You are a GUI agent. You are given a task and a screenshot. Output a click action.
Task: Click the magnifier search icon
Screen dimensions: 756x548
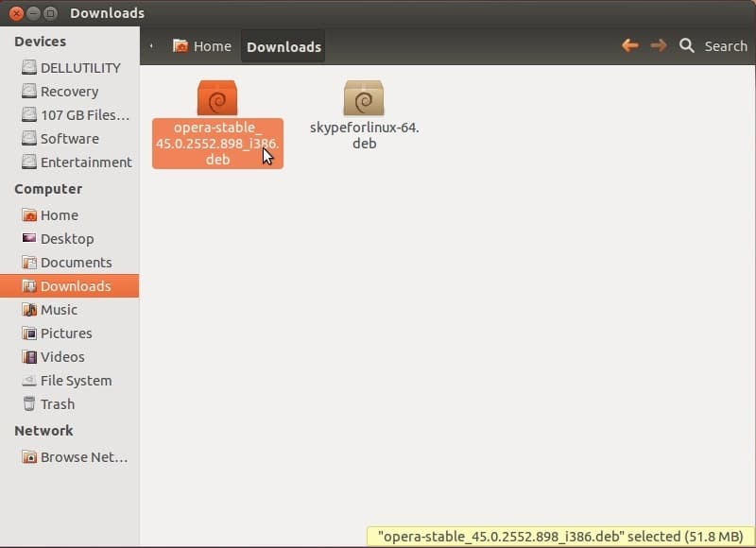pyautogui.click(x=687, y=45)
